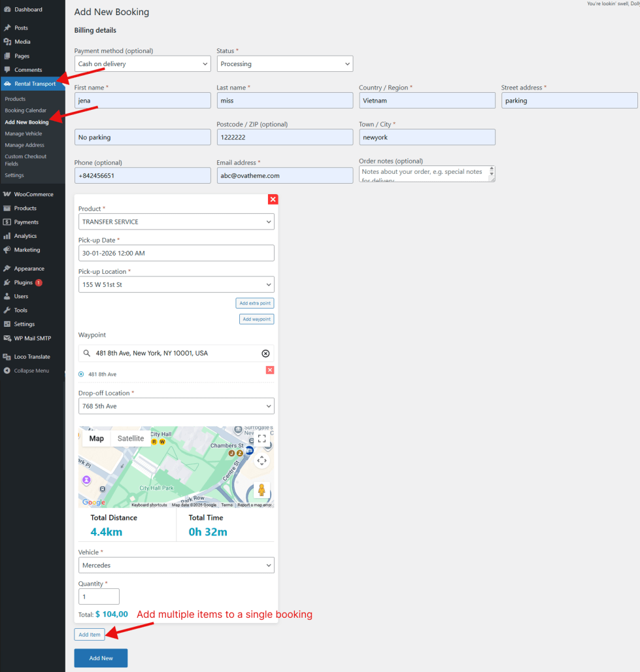Open Booking Calendar in the submenu
640x672 pixels.
click(x=25, y=110)
